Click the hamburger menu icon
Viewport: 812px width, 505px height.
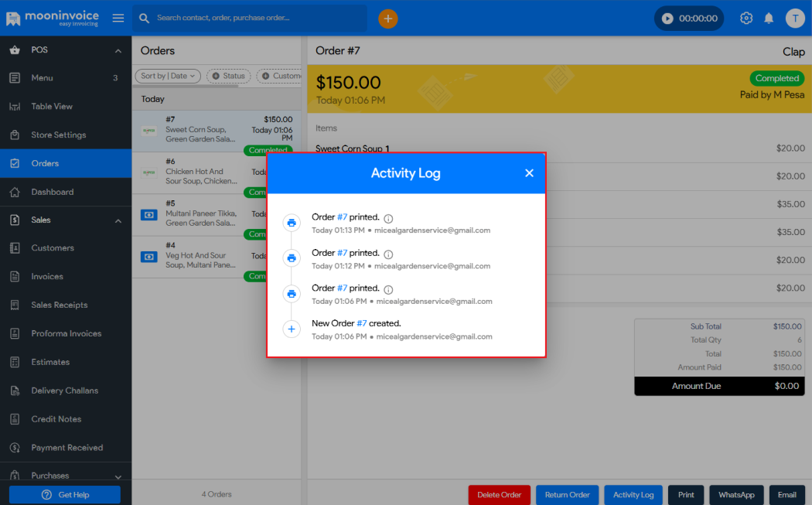(118, 19)
